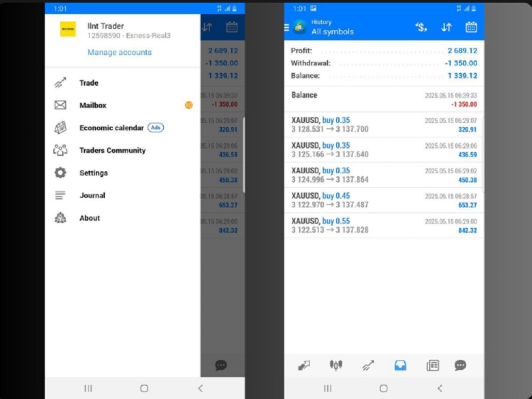The height and width of the screenshot is (399, 532).
Task: Open News tab in the bottom bar
Action: pyautogui.click(x=433, y=365)
